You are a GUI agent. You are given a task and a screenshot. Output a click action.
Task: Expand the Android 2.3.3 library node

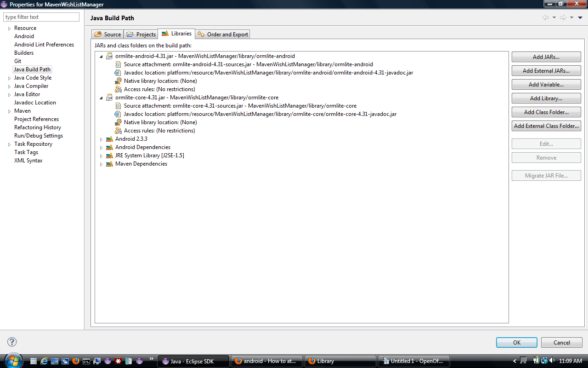102,139
